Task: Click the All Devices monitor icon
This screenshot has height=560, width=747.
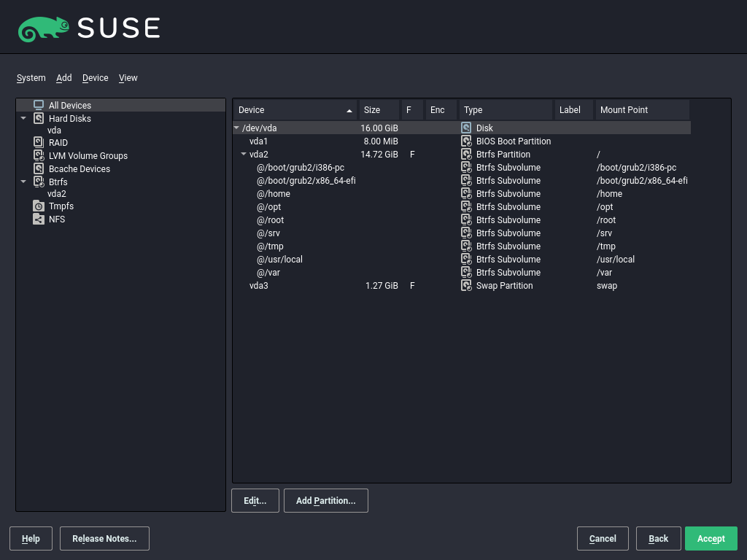Action: [x=39, y=106]
